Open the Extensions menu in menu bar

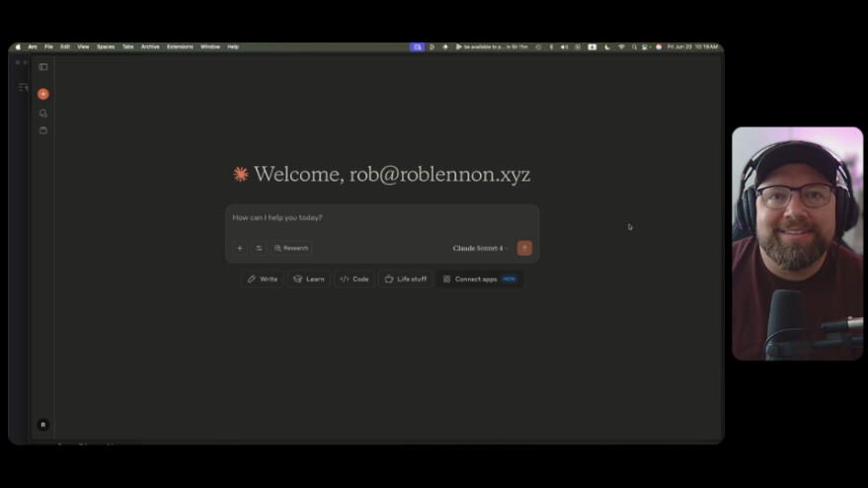pyautogui.click(x=180, y=46)
